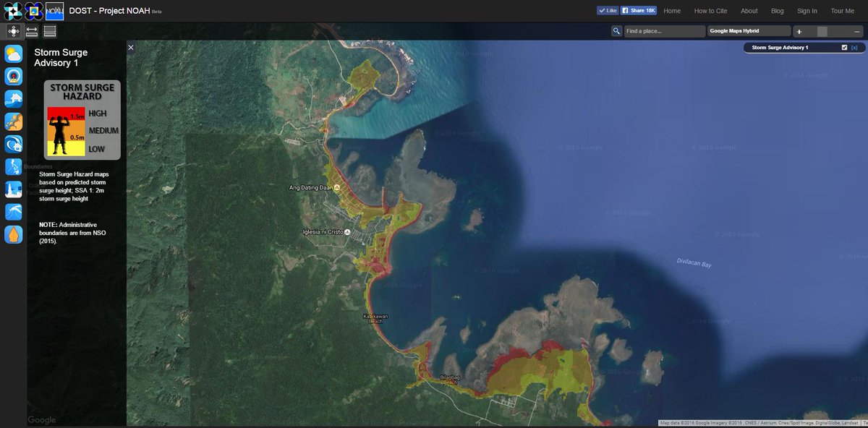This screenshot has width=868, height=428.
Task: Open the wave icon second from bottom in sidebar
Action: (x=14, y=212)
